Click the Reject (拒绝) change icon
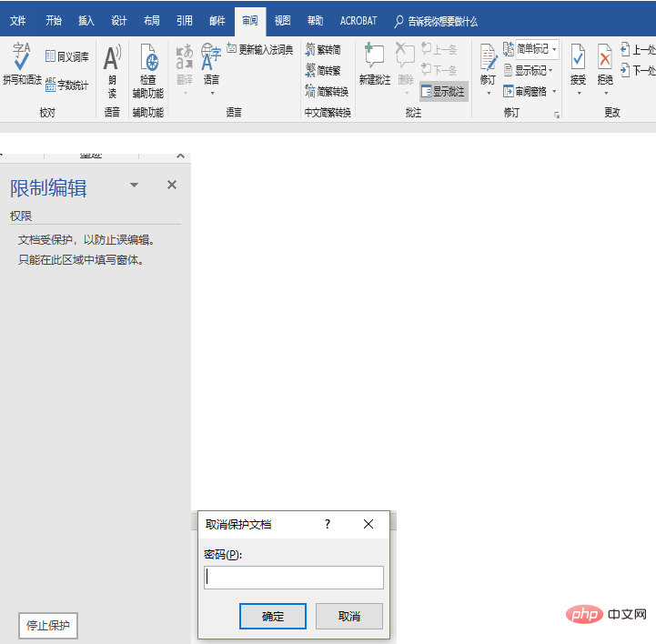Image resolution: width=656 pixels, height=644 pixels. pyautogui.click(x=605, y=65)
